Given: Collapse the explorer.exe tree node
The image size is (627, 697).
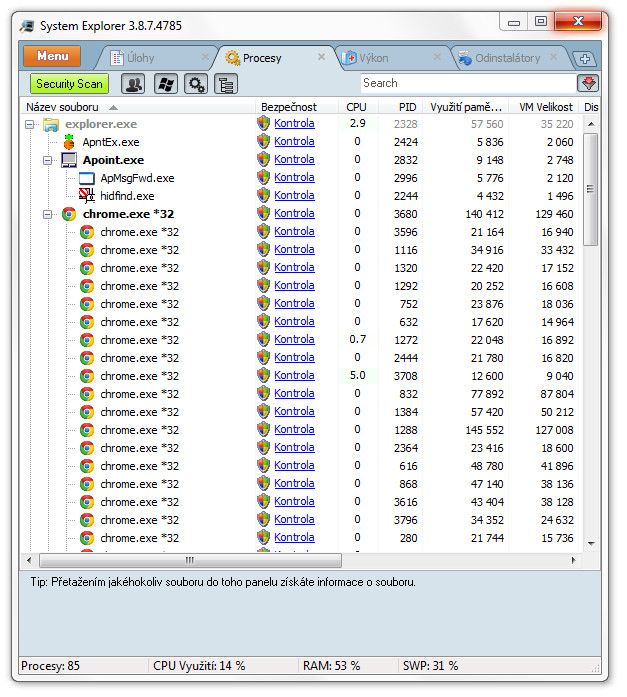Looking at the screenshot, I should click(x=29, y=124).
